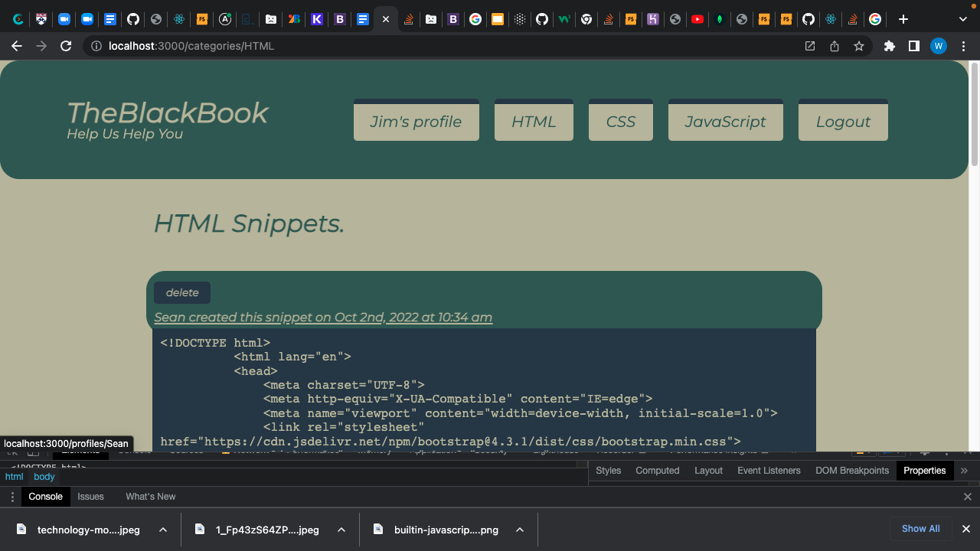View site information icon in address bar
980x551 pixels.
coord(96,46)
